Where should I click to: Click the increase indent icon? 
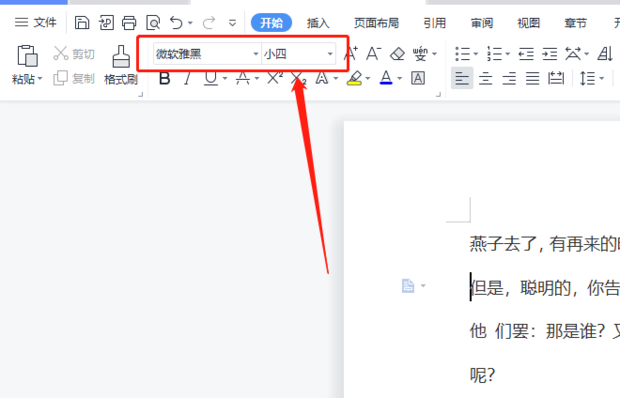550,54
